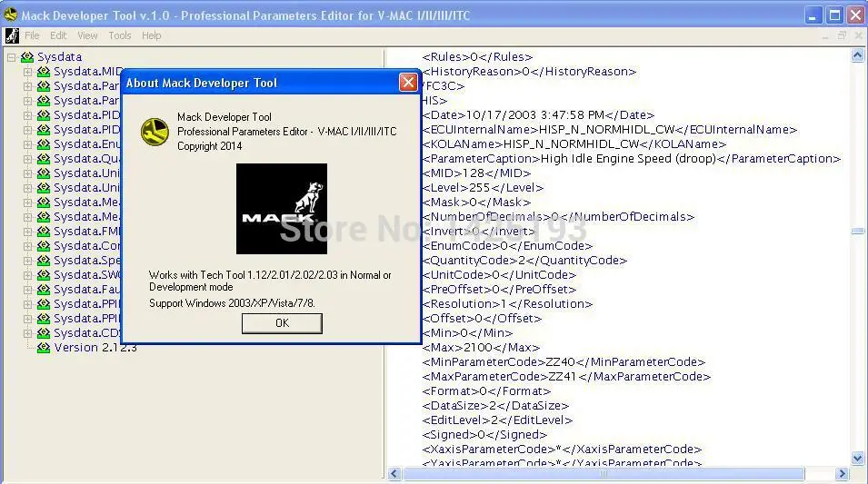Select the Sysdata.FMI tree label
The height and width of the screenshot is (484, 868).
(x=87, y=232)
